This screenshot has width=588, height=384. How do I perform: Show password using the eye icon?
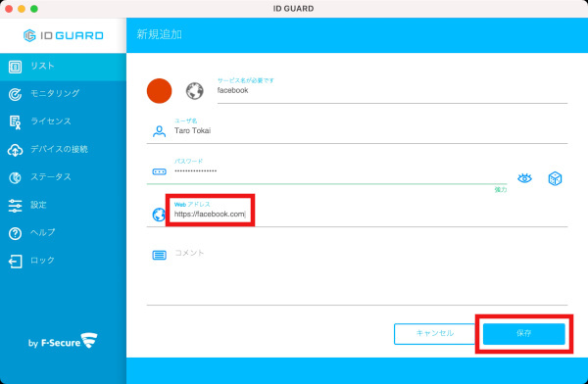pyautogui.click(x=524, y=178)
